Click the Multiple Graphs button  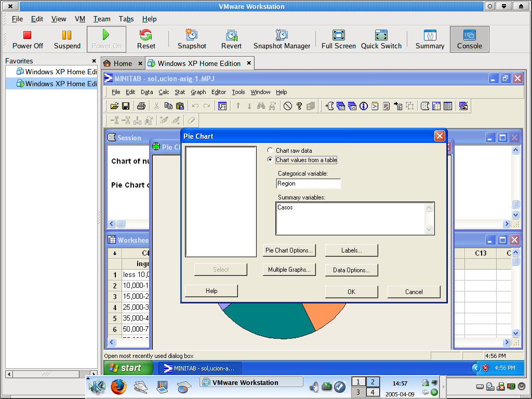click(289, 270)
